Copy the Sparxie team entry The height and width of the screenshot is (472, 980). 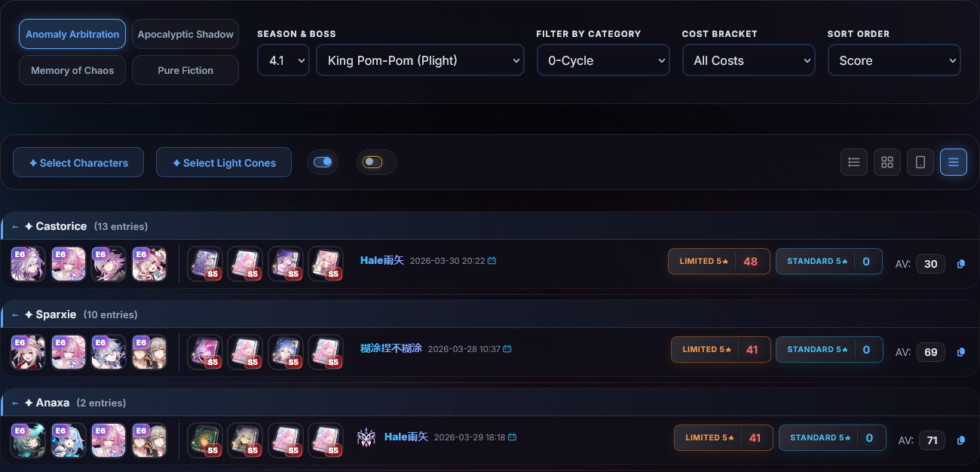click(x=961, y=352)
